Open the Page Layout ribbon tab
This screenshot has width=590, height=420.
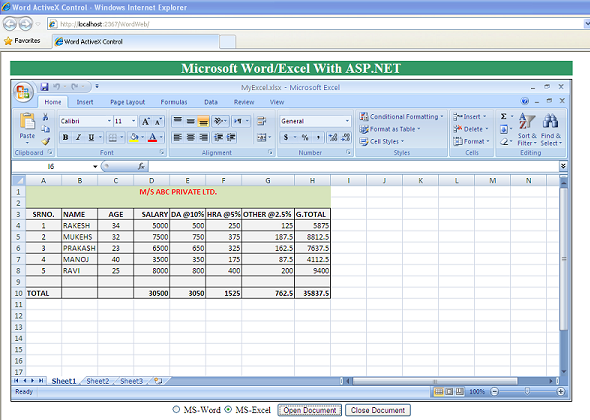127,102
